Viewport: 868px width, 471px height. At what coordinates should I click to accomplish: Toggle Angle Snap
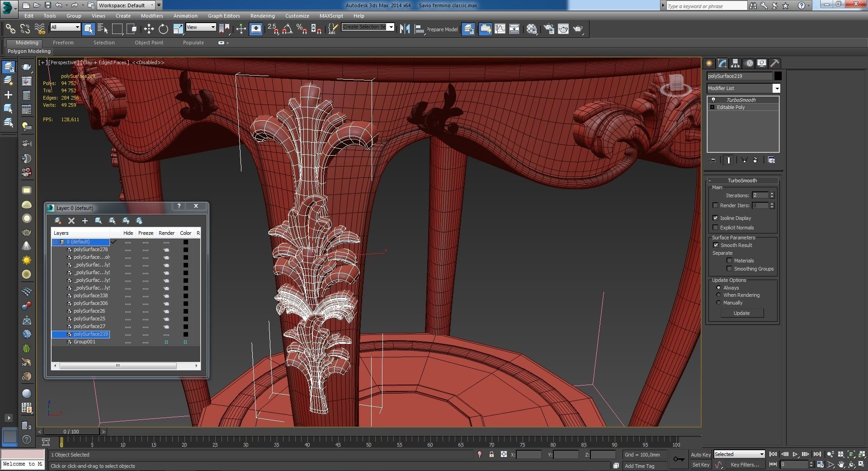tap(287, 29)
